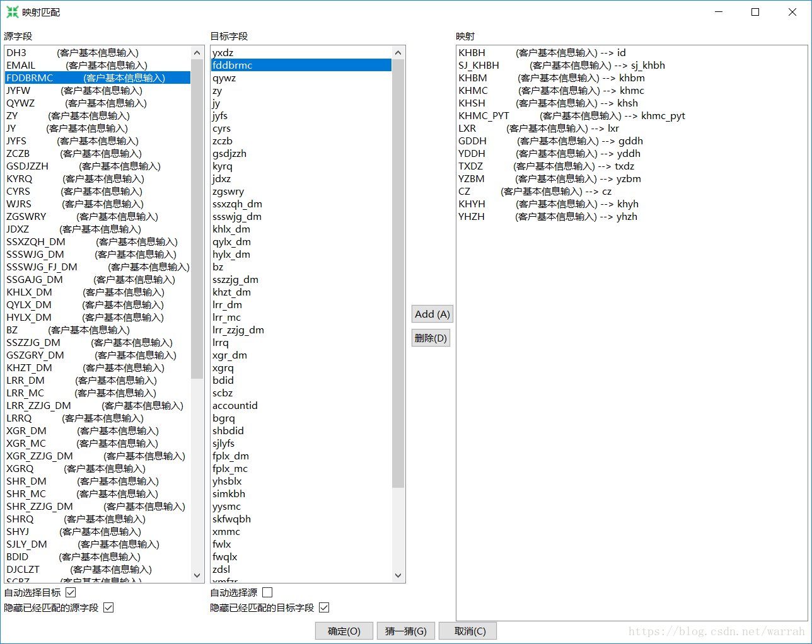This screenshot has height=644, width=812.
Task: Click the target field list scroll-down arrow
Action: point(398,575)
